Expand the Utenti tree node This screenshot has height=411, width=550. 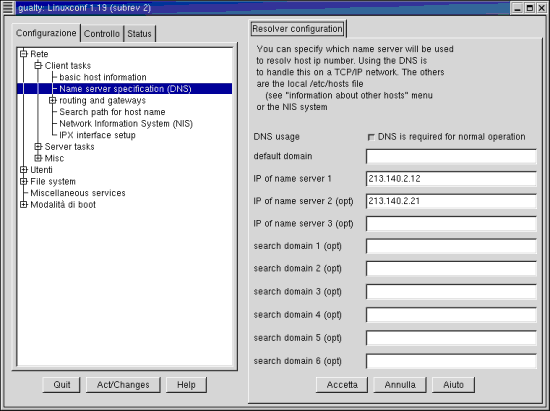pyautogui.click(x=24, y=170)
